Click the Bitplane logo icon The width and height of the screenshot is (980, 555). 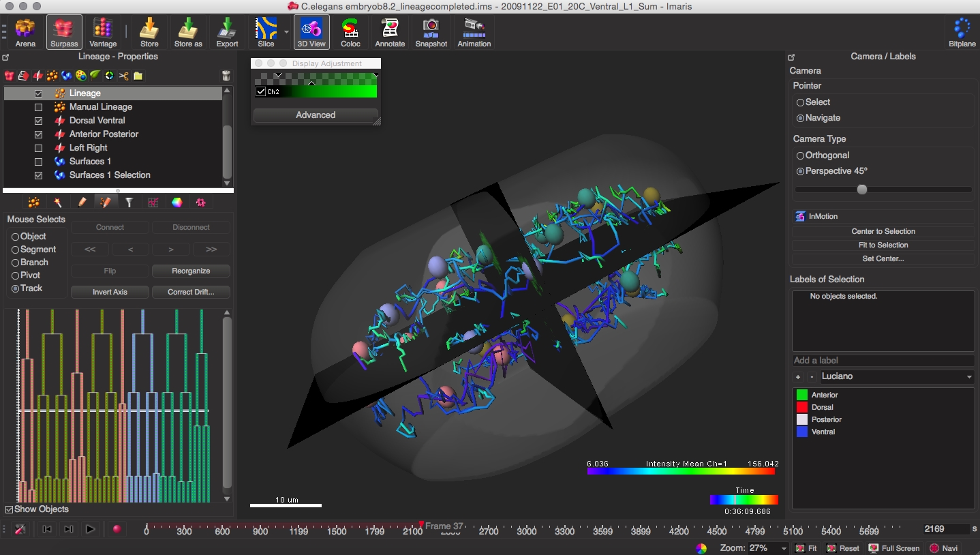point(962,32)
